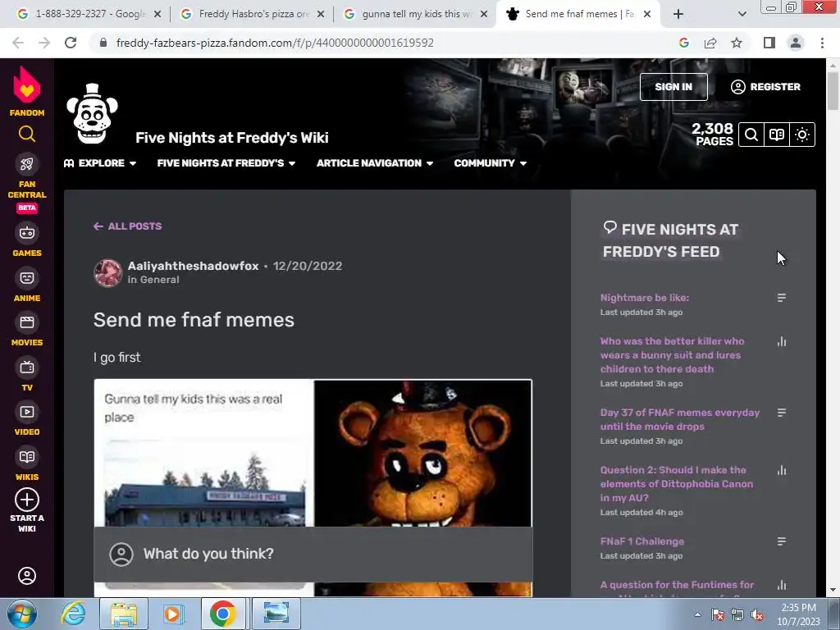Open Windows Media Player in taskbar
Screen dimensions: 840x630
click(172, 614)
